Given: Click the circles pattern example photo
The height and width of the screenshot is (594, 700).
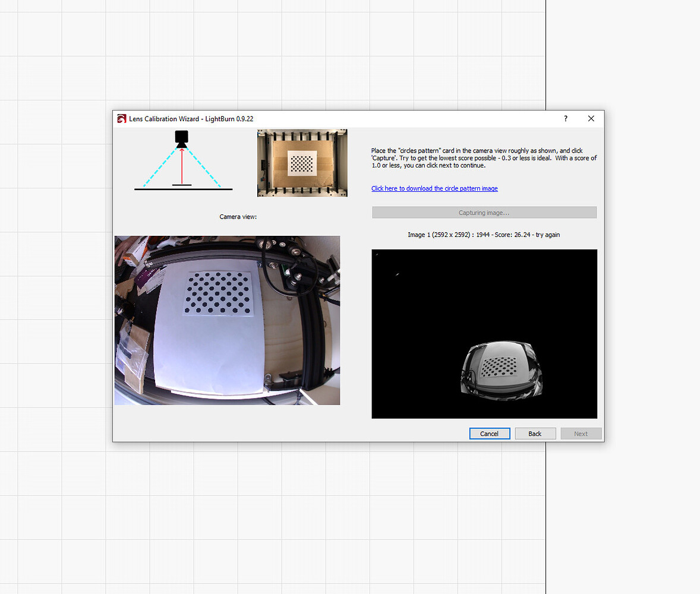Looking at the screenshot, I should [x=302, y=163].
